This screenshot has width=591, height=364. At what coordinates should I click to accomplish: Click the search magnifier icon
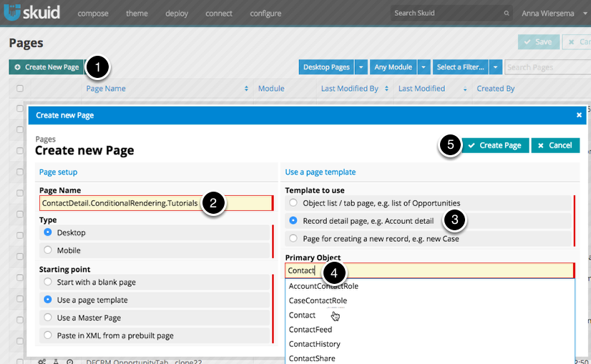point(507,13)
